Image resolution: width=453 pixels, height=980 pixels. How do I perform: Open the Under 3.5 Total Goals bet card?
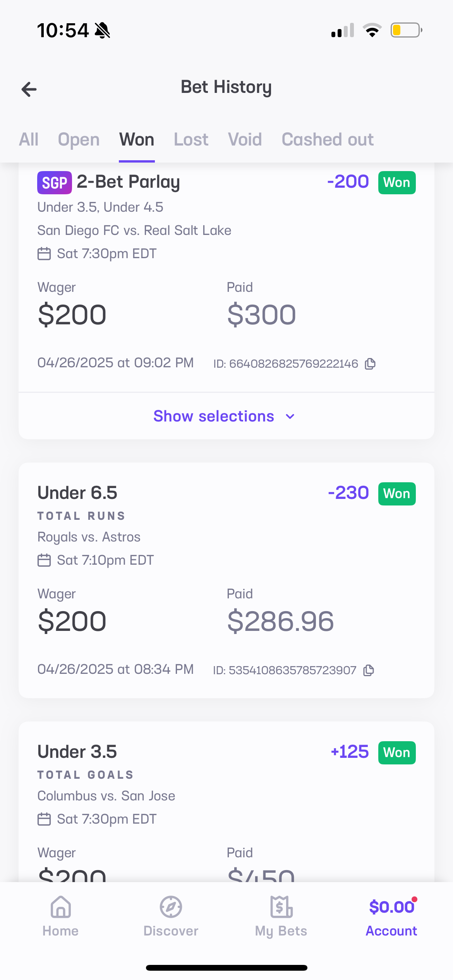[x=155, y=793]
